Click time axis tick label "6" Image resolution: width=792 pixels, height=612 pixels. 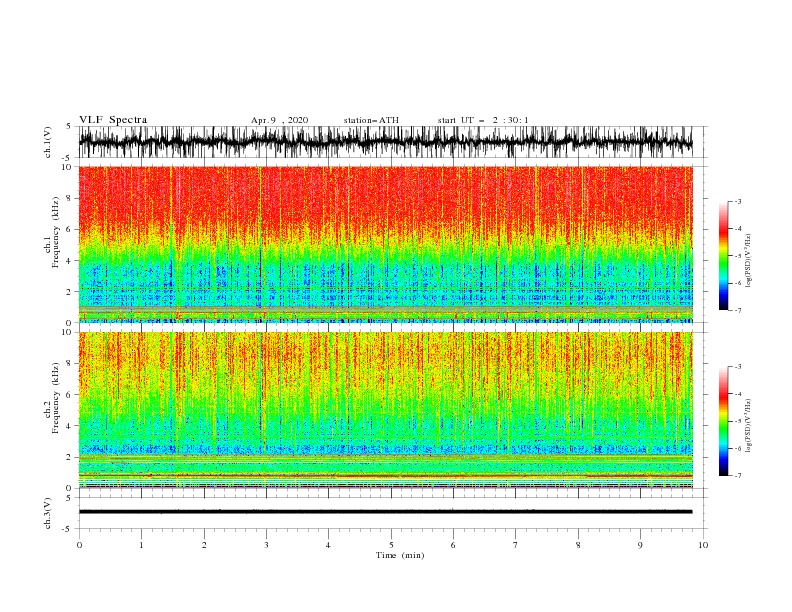click(453, 545)
